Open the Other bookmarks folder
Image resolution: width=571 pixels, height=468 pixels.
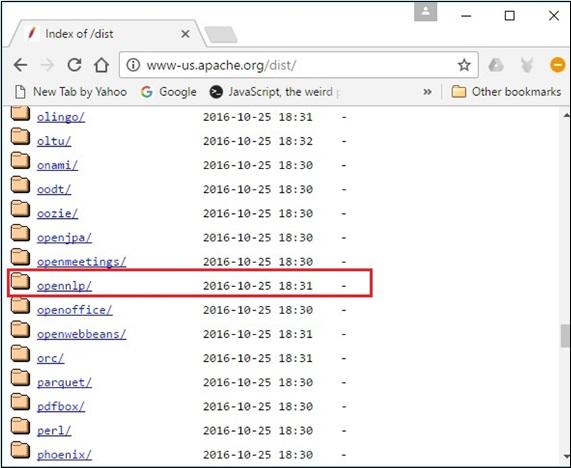click(506, 92)
